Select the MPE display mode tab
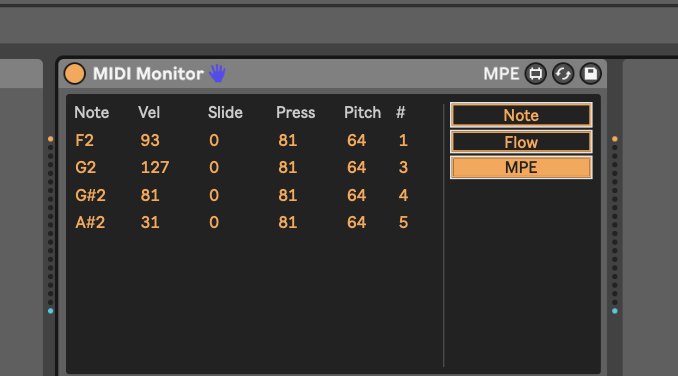Screen dimensions: 678x376 pos(521,167)
